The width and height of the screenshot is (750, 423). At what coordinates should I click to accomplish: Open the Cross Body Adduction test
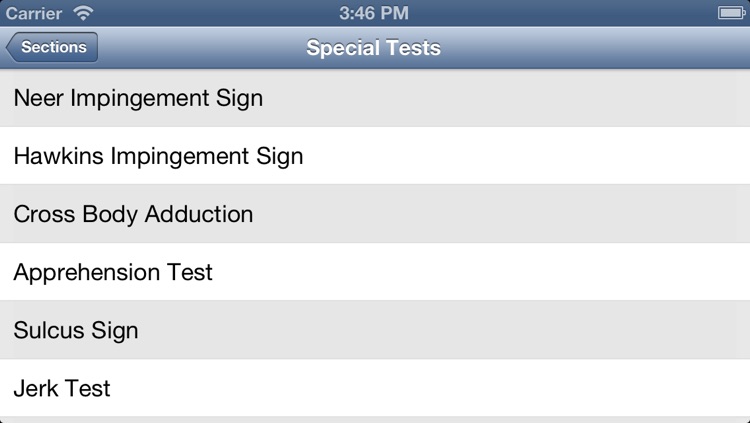[x=375, y=214]
